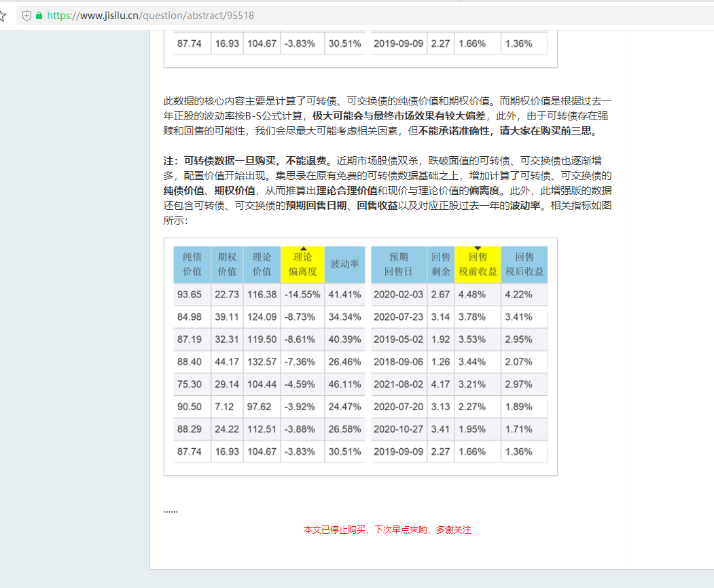
Task: Click the 理论价值 column header
Action: pos(262,264)
